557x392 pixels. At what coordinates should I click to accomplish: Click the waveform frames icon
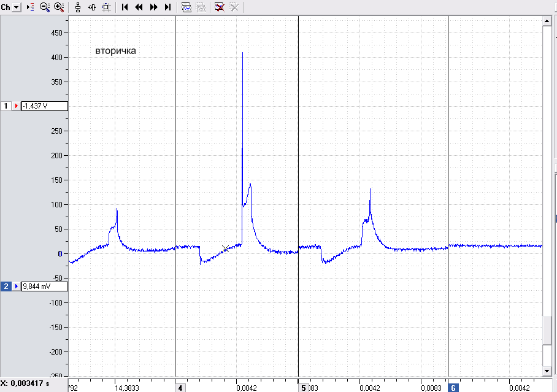186,7
